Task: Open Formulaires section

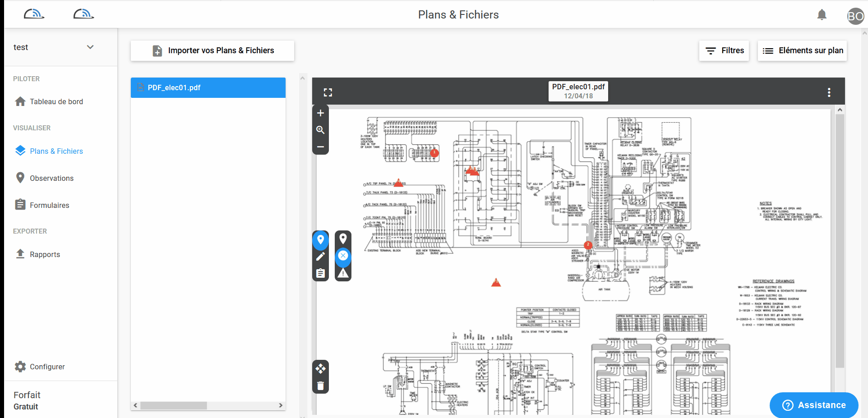Action: point(50,206)
